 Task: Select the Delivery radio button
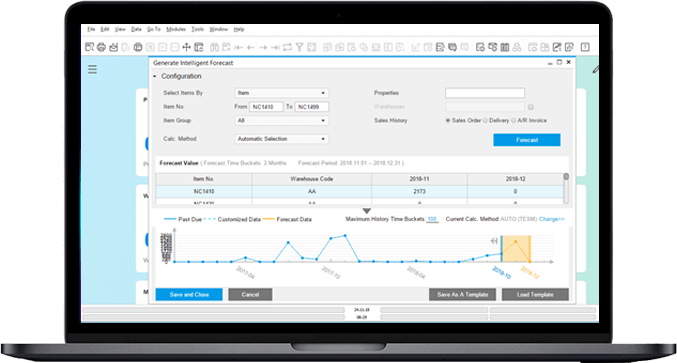pyautogui.click(x=485, y=120)
